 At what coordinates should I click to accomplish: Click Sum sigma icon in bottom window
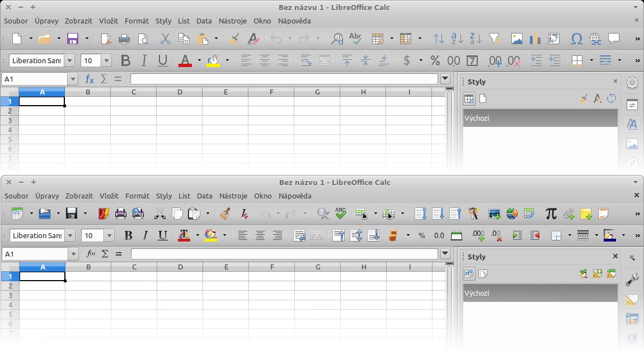coord(105,254)
